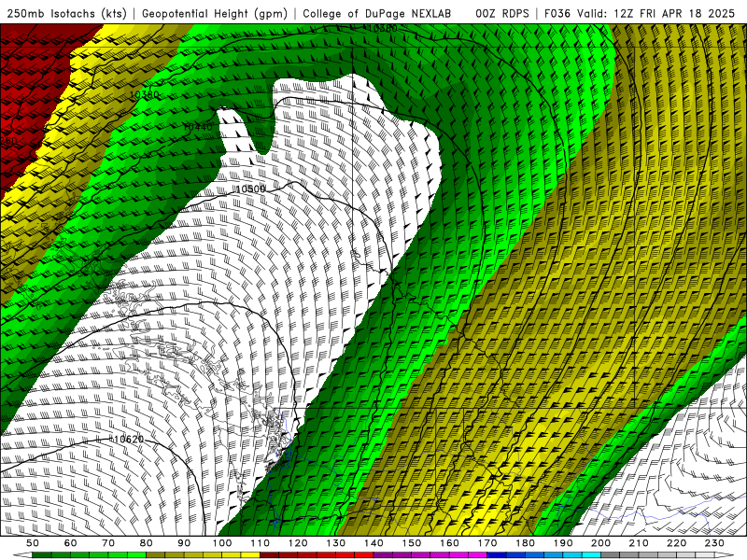
Task: Click the 50 knot label on the color scale
Action: (x=33, y=543)
